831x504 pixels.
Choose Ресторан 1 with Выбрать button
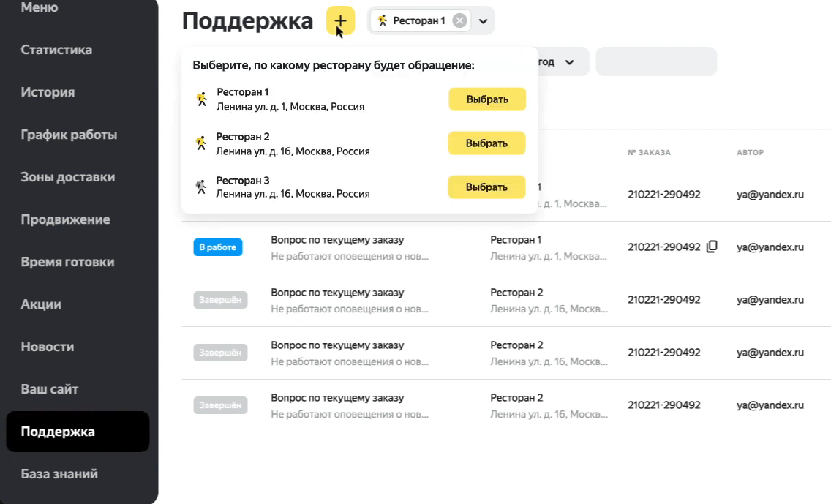(x=486, y=99)
